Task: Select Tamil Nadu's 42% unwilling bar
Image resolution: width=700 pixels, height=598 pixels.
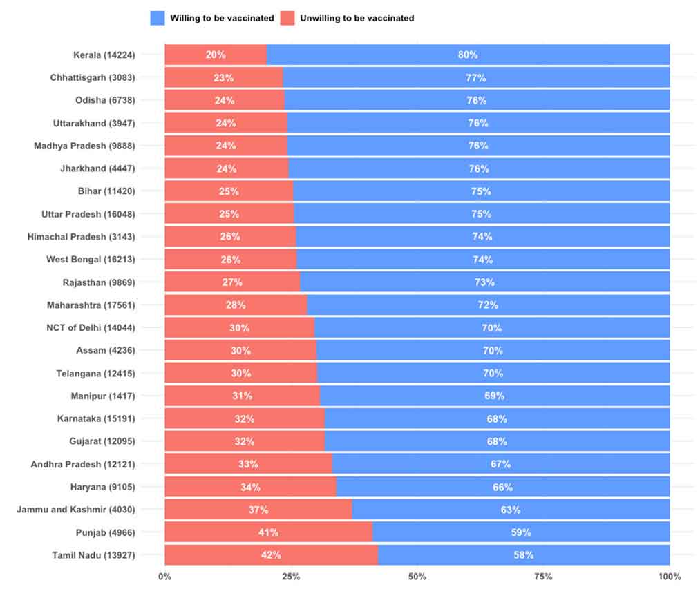Action: [x=271, y=555]
